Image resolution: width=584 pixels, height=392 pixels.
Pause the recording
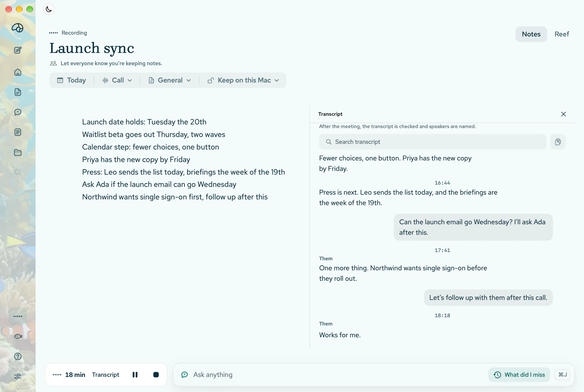tap(135, 374)
